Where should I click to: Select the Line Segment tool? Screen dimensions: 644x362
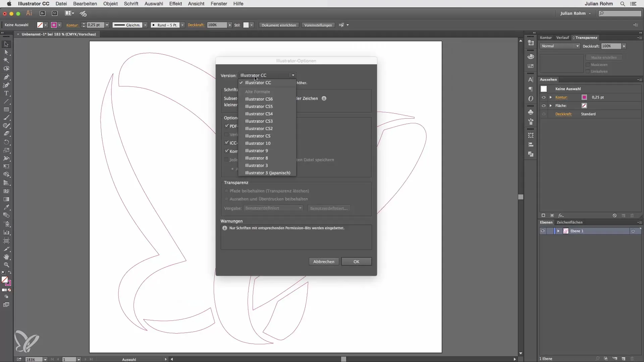6,101
